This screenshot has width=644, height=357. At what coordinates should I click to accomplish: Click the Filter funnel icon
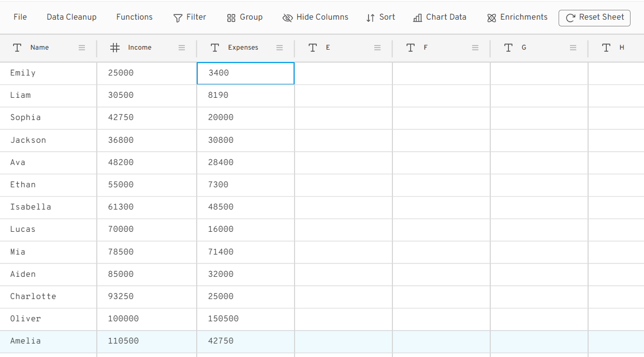pos(177,17)
